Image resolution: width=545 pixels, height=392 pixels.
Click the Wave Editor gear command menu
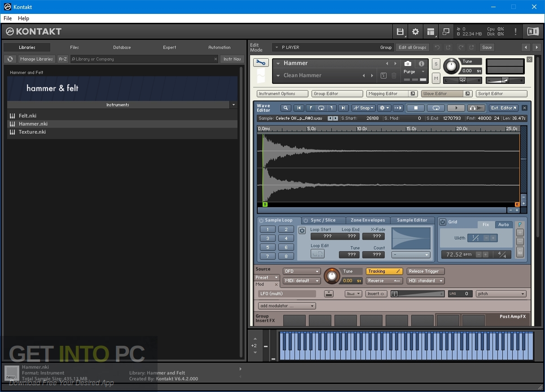pyautogui.click(x=384, y=108)
